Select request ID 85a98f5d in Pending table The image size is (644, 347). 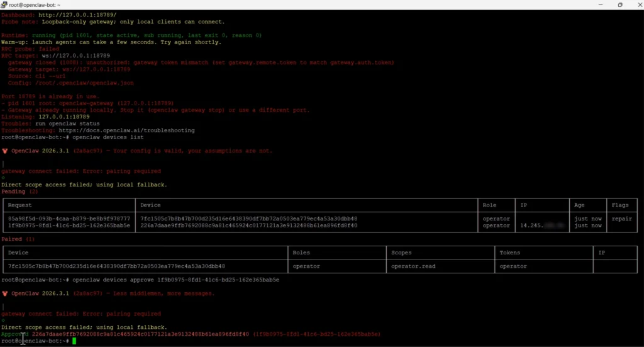point(69,219)
